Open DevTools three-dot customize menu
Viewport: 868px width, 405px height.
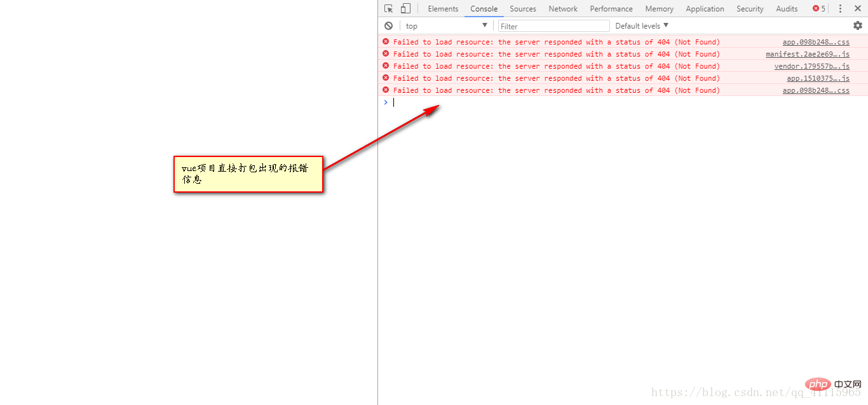pyautogui.click(x=840, y=9)
